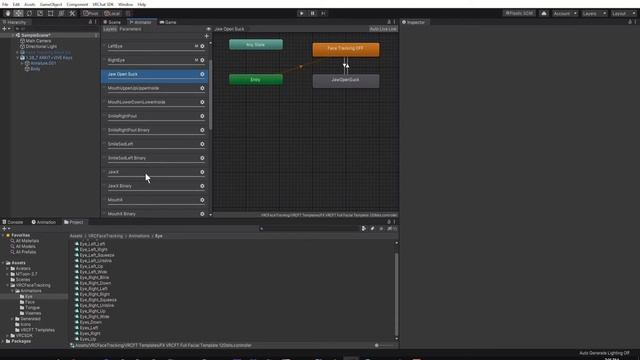Select the Any State node
Viewport: 640px width, 360px height.
[x=256, y=44]
